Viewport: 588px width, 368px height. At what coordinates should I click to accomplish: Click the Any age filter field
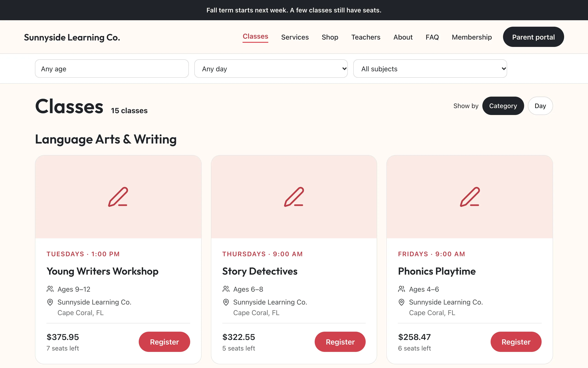[112, 69]
